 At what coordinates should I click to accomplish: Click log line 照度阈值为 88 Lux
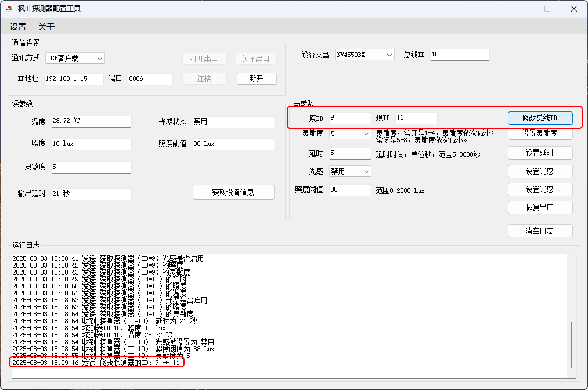pyautogui.click(x=113, y=349)
